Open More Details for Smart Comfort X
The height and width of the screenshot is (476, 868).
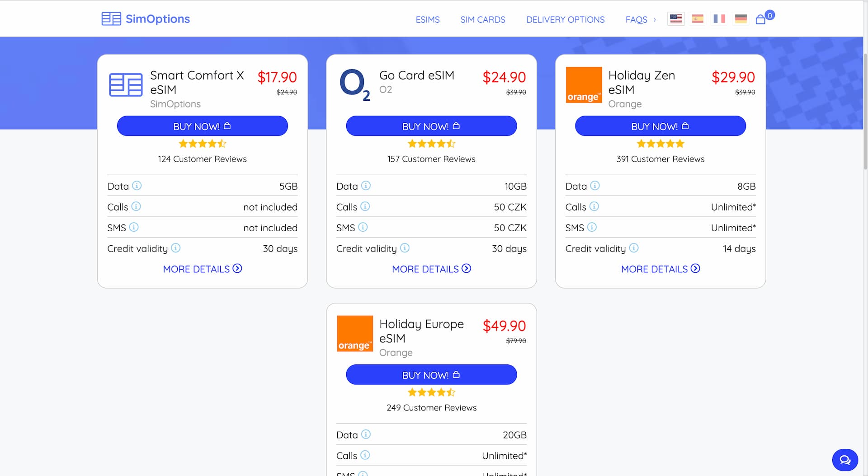coord(203,269)
